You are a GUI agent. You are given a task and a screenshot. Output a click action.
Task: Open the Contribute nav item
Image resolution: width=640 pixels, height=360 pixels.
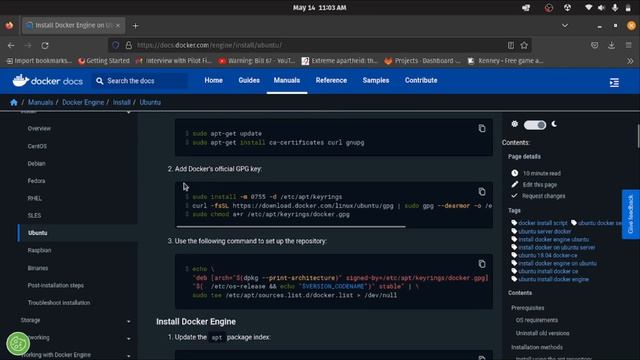pos(421,80)
